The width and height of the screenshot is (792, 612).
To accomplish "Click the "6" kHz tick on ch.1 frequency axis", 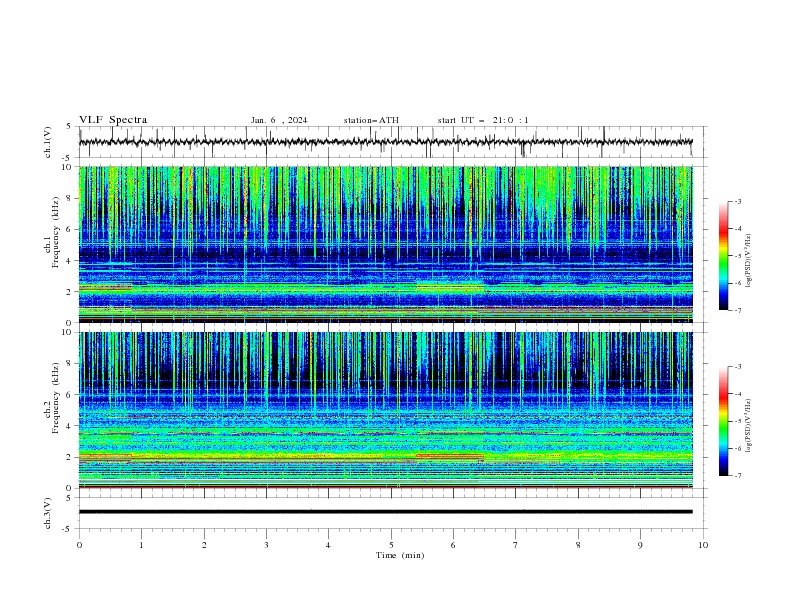I will click(70, 229).
